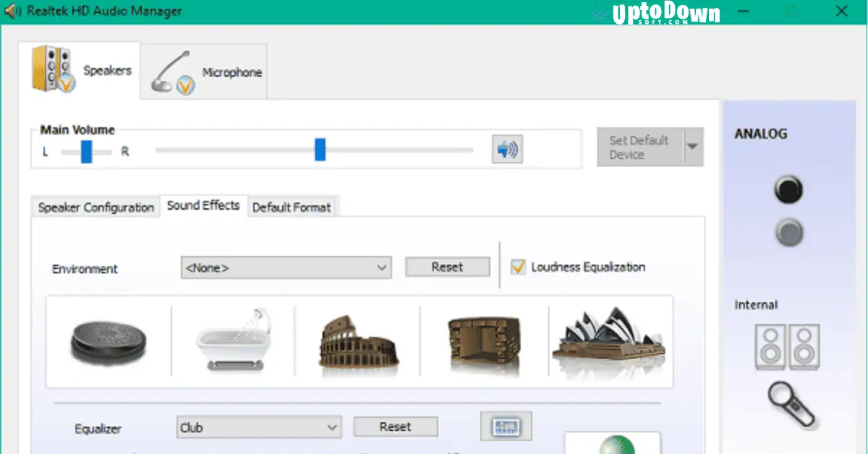Disable Loudness Equalization
Image resolution: width=868 pixels, height=454 pixels.
coord(519,267)
